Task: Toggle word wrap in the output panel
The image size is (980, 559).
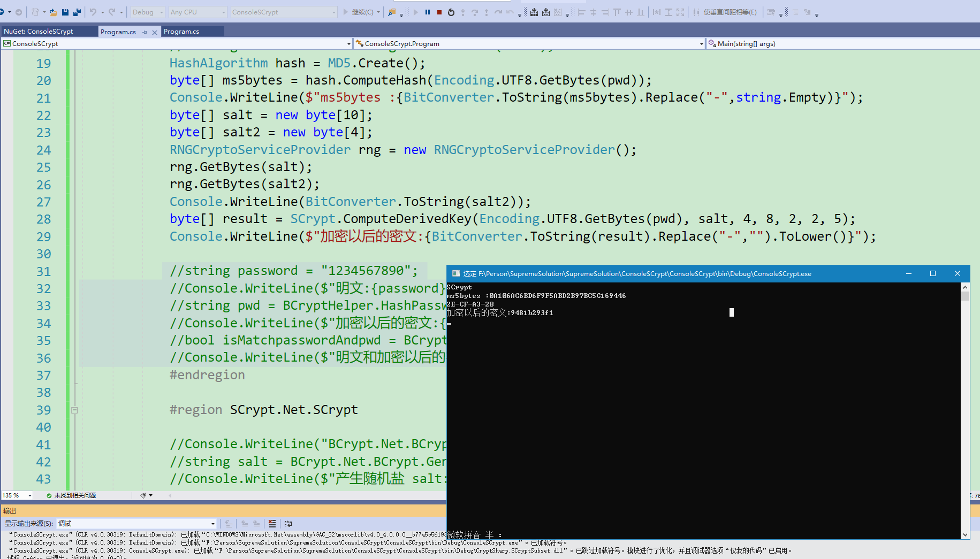Action: click(288, 524)
